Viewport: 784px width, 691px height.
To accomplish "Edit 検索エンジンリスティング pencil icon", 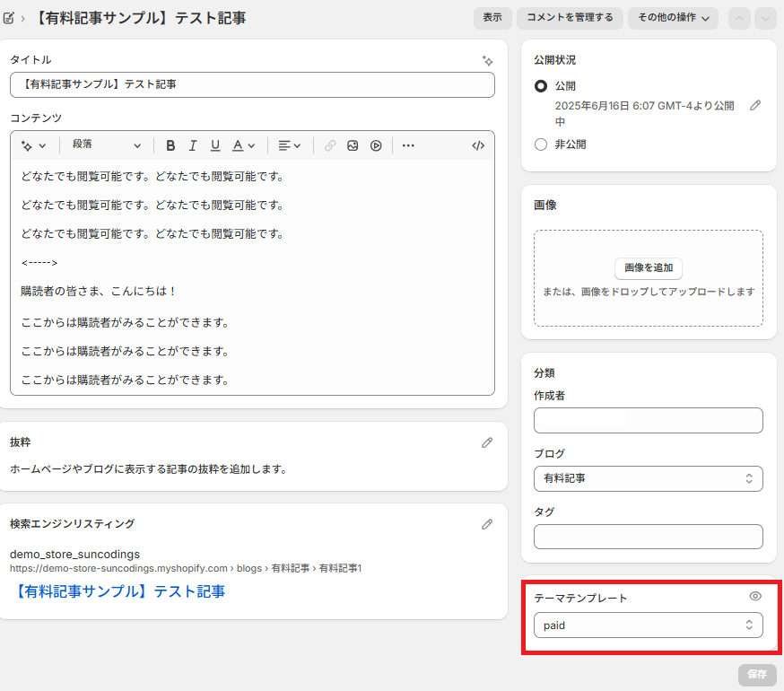I will click(487, 524).
